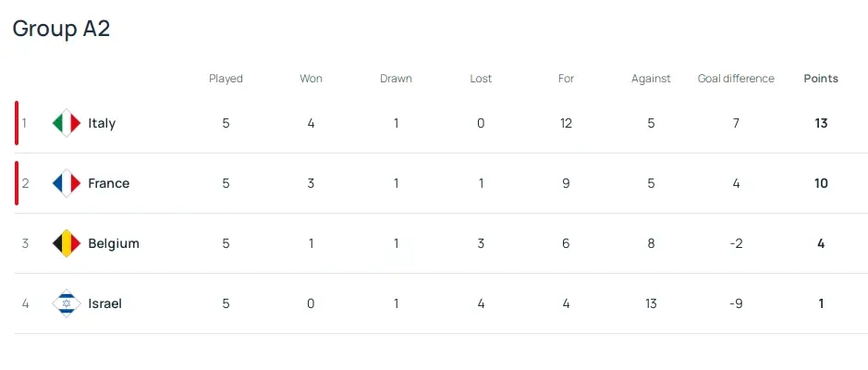Click Israel's -9 goal difference value
This screenshot has height=370, width=868.
(x=736, y=303)
